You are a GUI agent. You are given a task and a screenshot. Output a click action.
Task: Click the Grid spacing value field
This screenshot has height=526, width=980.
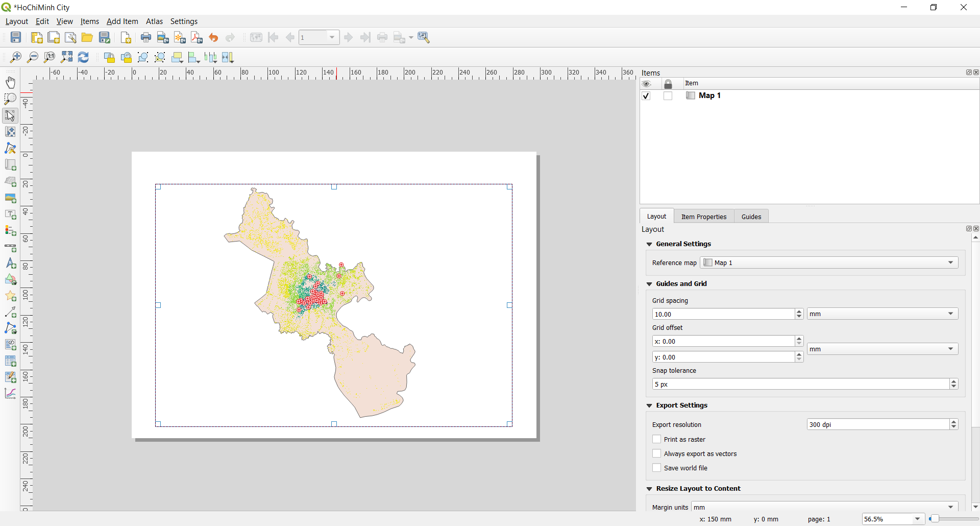click(x=723, y=314)
